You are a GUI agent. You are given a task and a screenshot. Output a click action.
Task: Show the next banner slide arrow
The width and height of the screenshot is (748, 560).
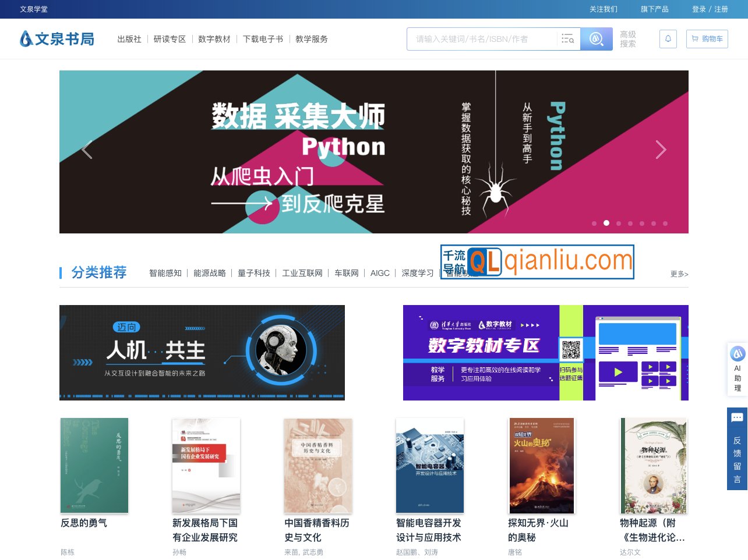(x=661, y=150)
